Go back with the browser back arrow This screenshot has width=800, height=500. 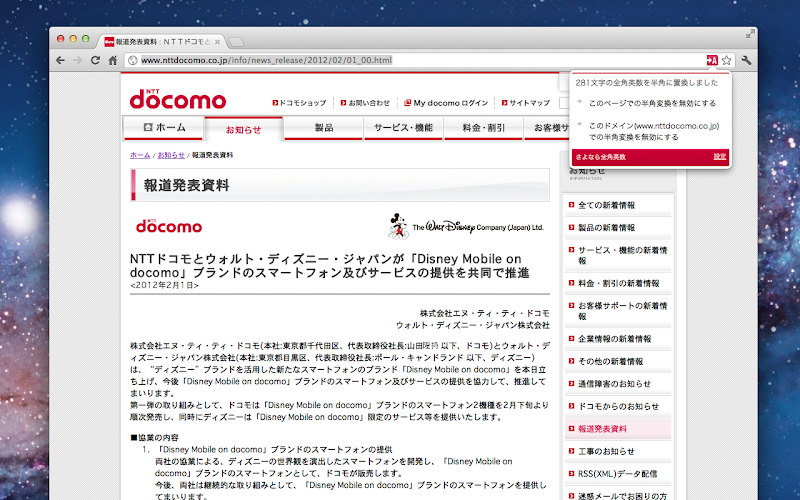click(x=60, y=60)
